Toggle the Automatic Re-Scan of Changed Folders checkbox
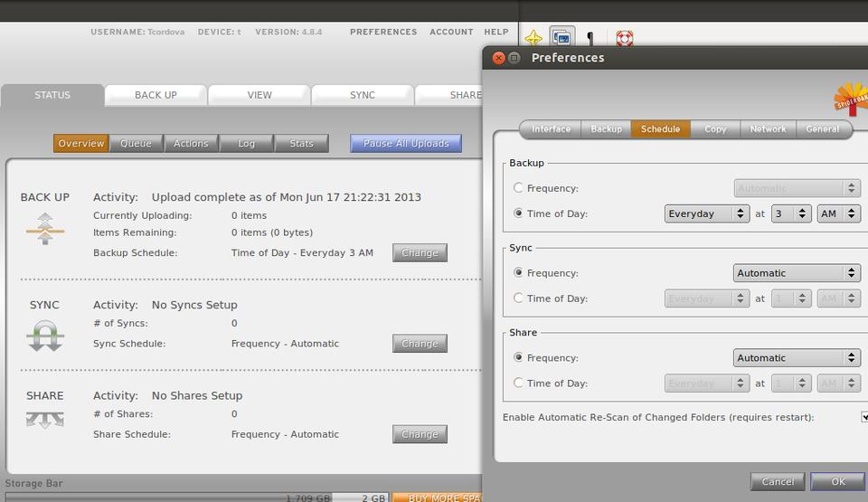Image resolution: width=868 pixels, height=502 pixels. pos(864,417)
